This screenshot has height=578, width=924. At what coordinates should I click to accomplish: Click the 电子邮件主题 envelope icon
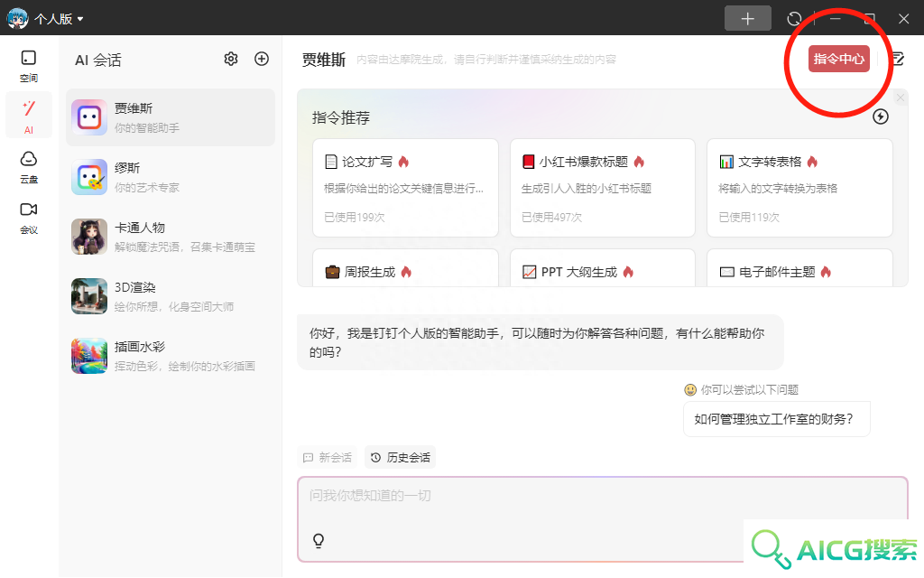[x=726, y=272]
